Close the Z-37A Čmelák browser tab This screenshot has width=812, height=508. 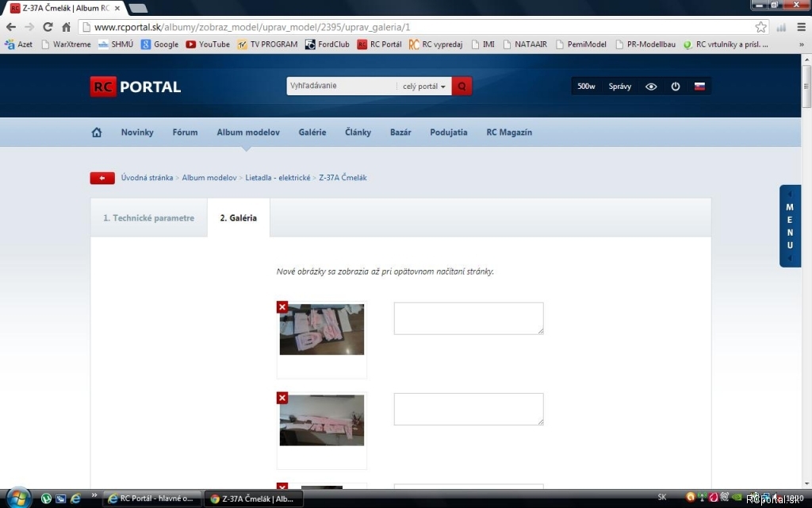(117, 8)
